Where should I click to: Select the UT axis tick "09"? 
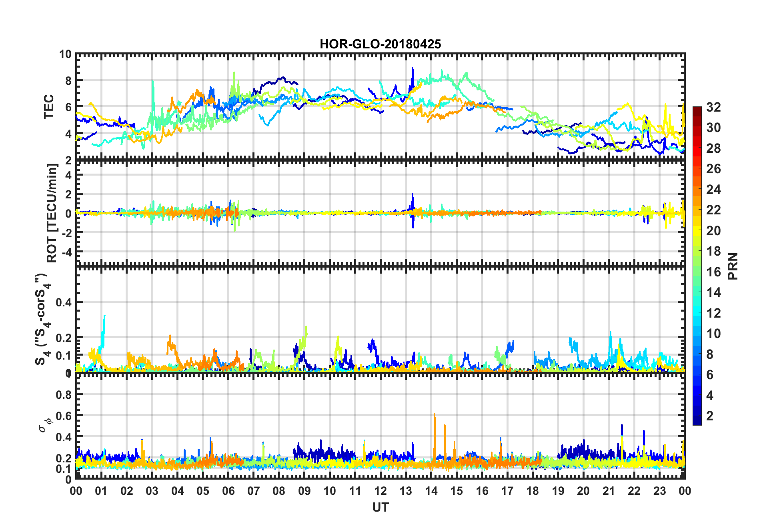[304, 491]
